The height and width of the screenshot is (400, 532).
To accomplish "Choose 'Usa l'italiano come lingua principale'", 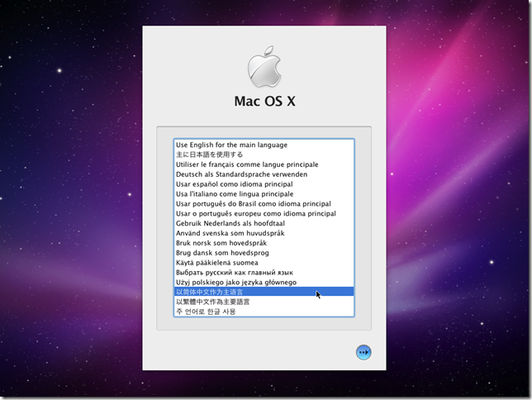I will 264,194.
